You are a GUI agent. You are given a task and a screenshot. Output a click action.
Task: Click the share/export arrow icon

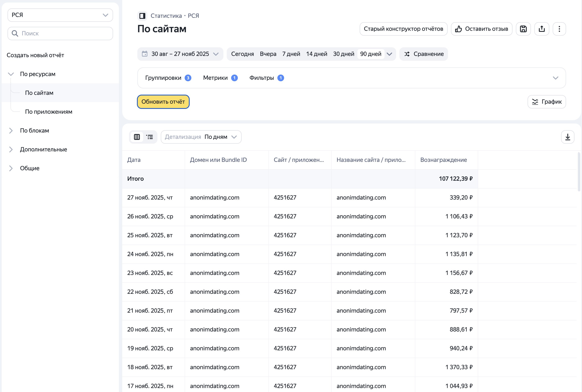pos(542,29)
